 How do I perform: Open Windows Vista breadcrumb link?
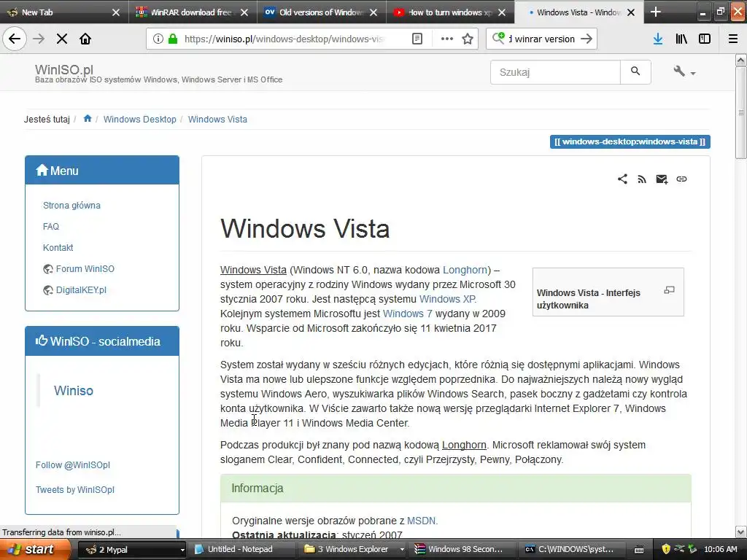pyautogui.click(x=217, y=120)
